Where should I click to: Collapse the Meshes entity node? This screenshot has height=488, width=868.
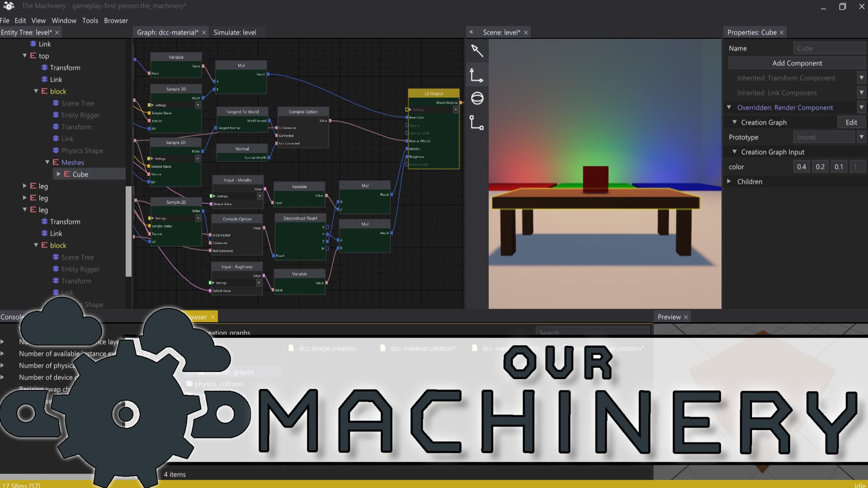click(x=47, y=162)
